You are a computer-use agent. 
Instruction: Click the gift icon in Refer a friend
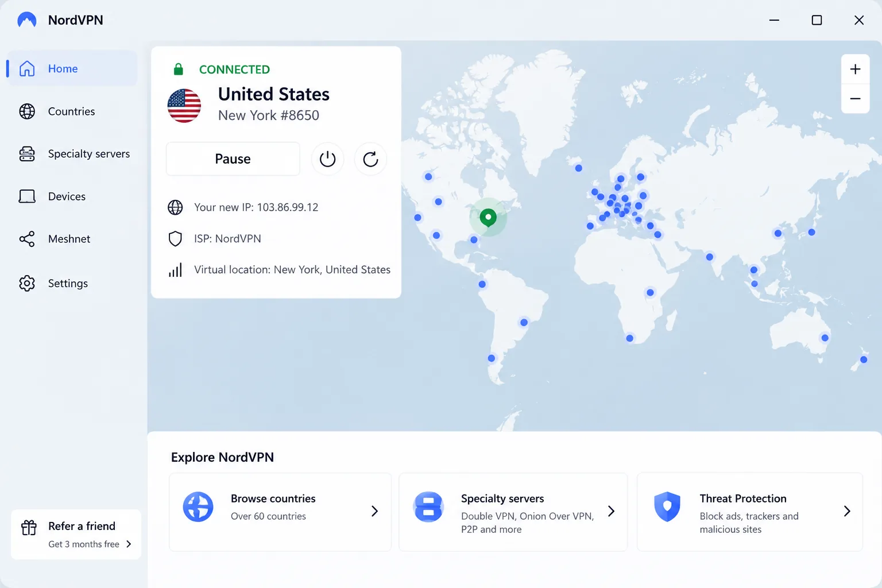(29, 528)
